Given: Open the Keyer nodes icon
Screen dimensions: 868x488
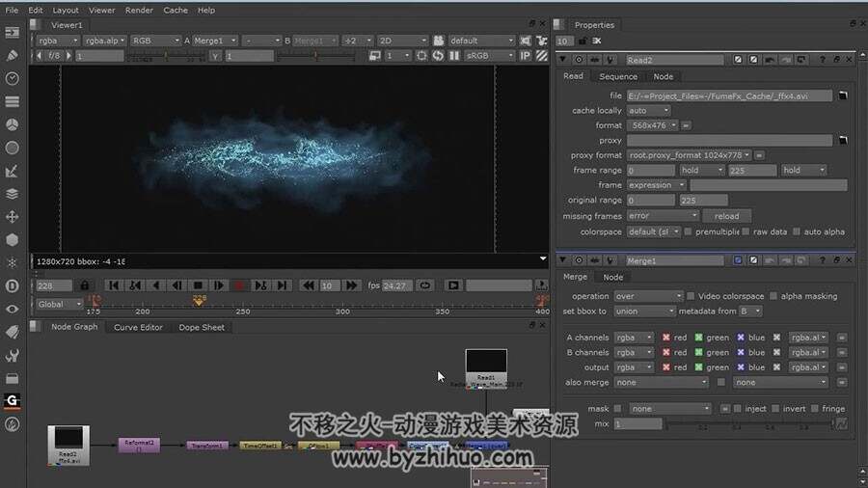Looking at the screenshot, I should click(13, 171).
